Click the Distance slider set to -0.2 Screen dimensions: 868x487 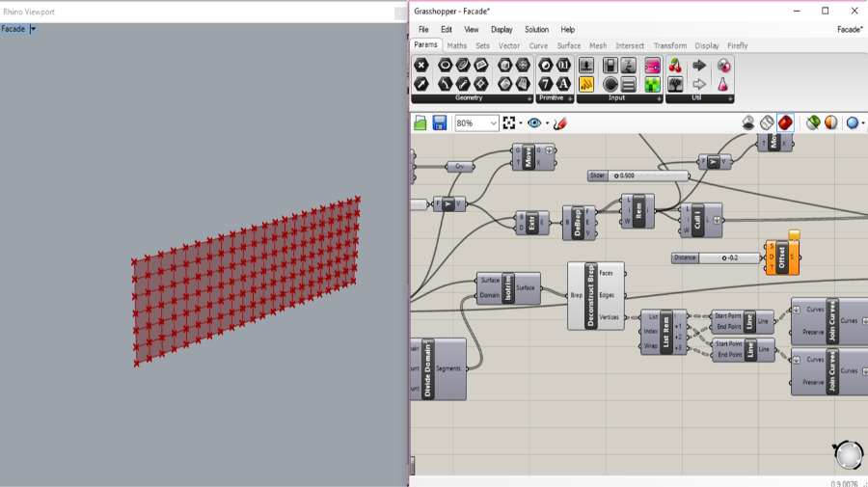(x=717, y=257)
